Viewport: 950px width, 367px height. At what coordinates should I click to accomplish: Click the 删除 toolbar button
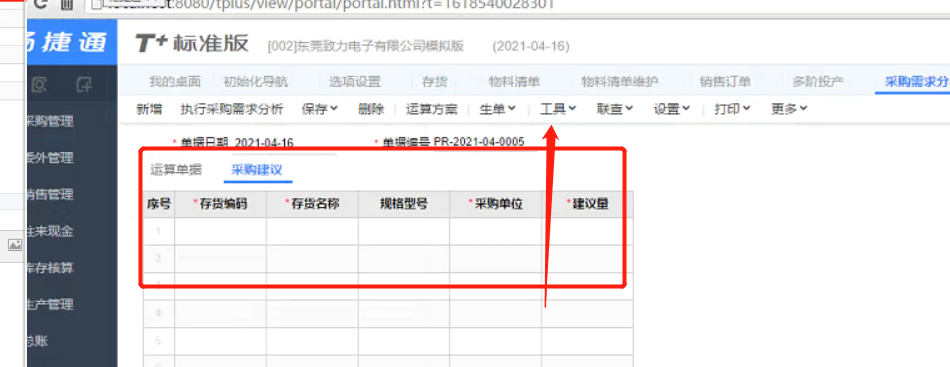(371, 109)
